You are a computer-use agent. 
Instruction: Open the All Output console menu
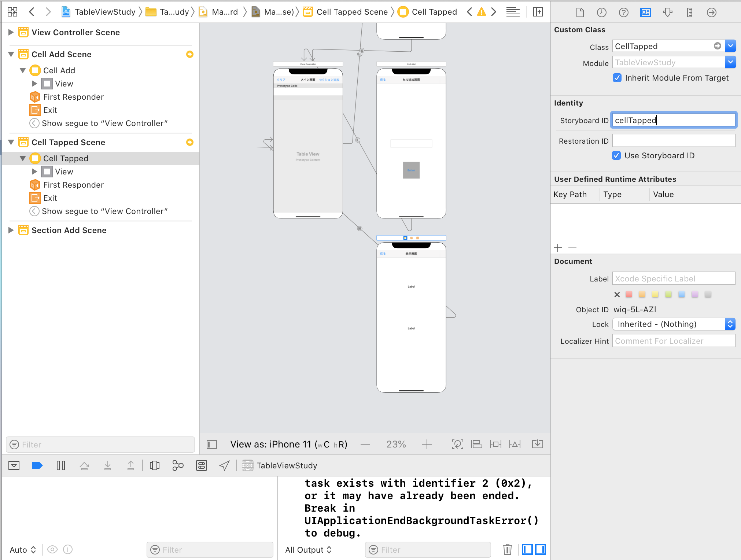tap(308, 550)
